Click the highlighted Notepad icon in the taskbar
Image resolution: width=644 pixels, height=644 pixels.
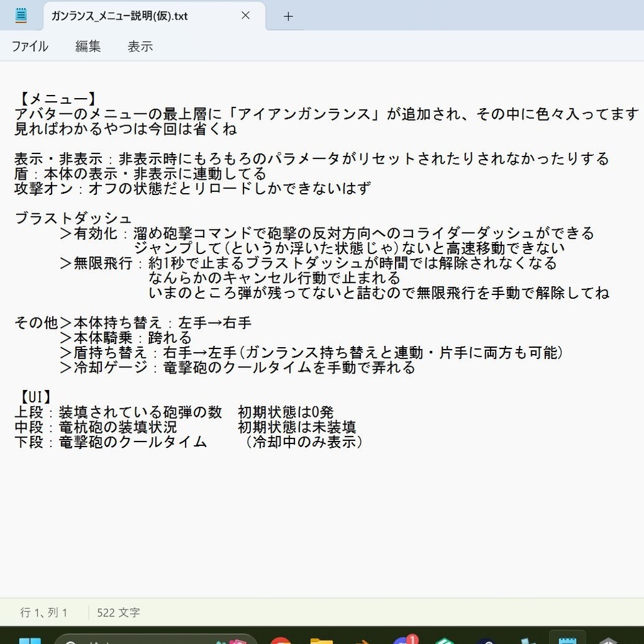pyautogui.click(x=568, y=640)
